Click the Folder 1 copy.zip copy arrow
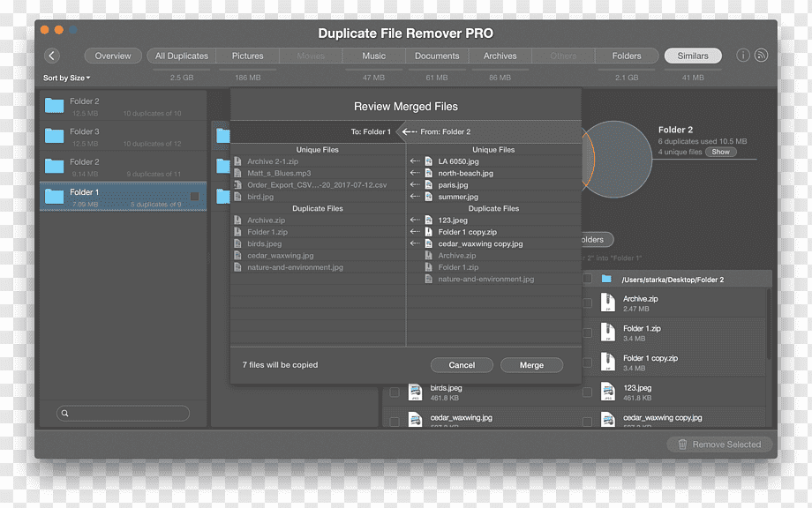 [415, 232]
